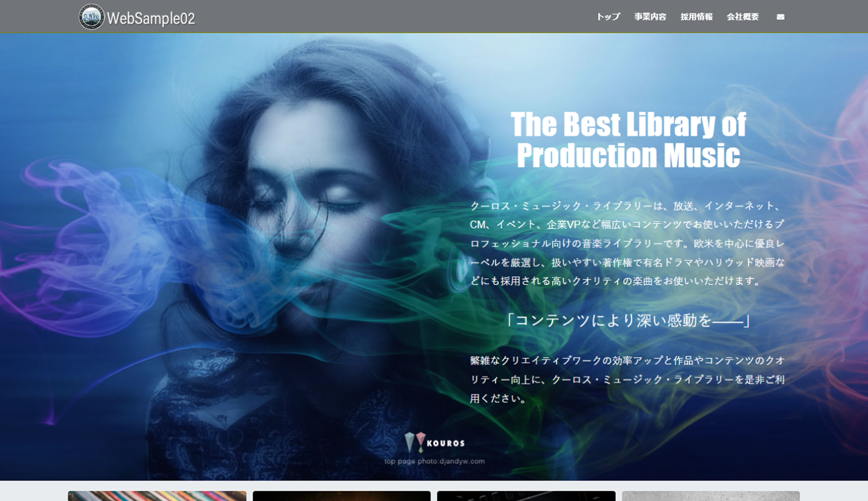Click the 'The Best Library of Production Music' headline
The height and width of the screenshot is (501, 868).
627,139
